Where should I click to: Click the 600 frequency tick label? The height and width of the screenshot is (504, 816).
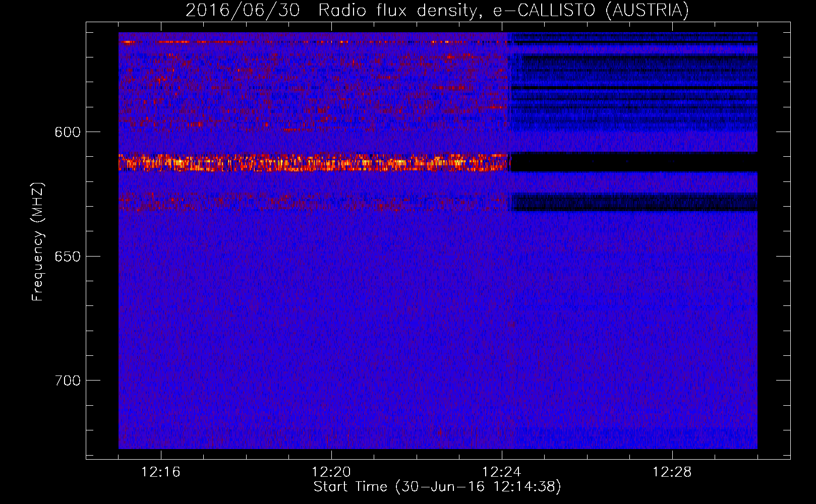coord(68,132)
